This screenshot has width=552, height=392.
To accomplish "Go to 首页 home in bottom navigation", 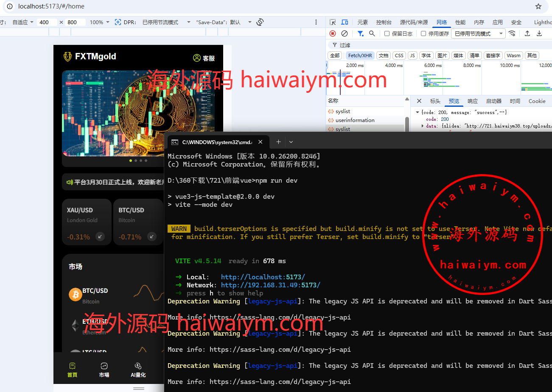I will pos(72,370).
